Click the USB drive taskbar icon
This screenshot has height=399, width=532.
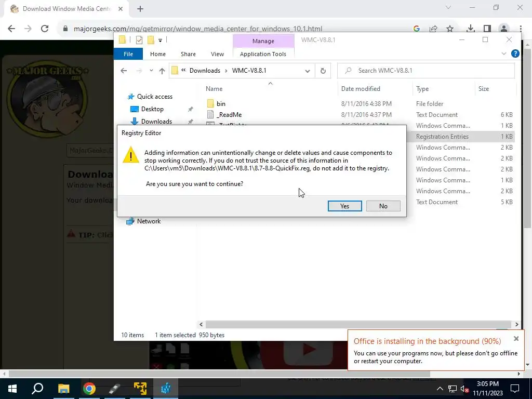(x=114, y=389)
